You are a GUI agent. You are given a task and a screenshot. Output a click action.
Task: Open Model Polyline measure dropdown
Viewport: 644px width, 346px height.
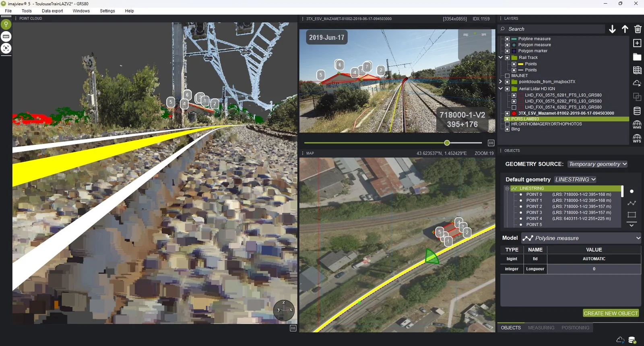(x=581, y=238)
